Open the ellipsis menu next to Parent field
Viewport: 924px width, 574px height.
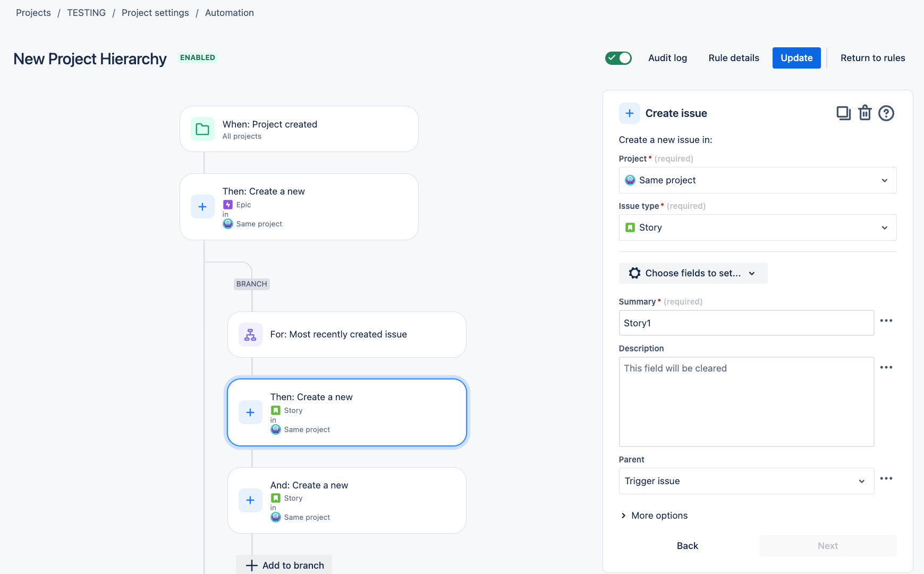pyautogui.click(x=886, y=478)
